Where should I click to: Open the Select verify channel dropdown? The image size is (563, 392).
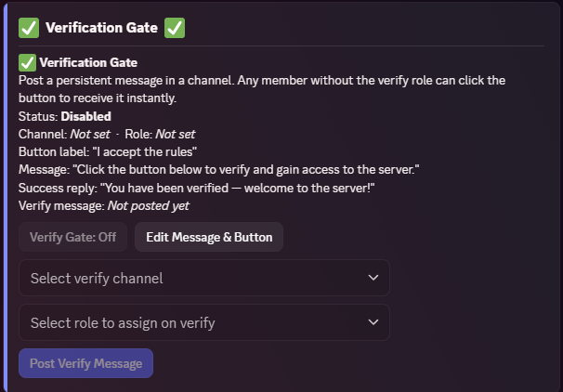204,278
